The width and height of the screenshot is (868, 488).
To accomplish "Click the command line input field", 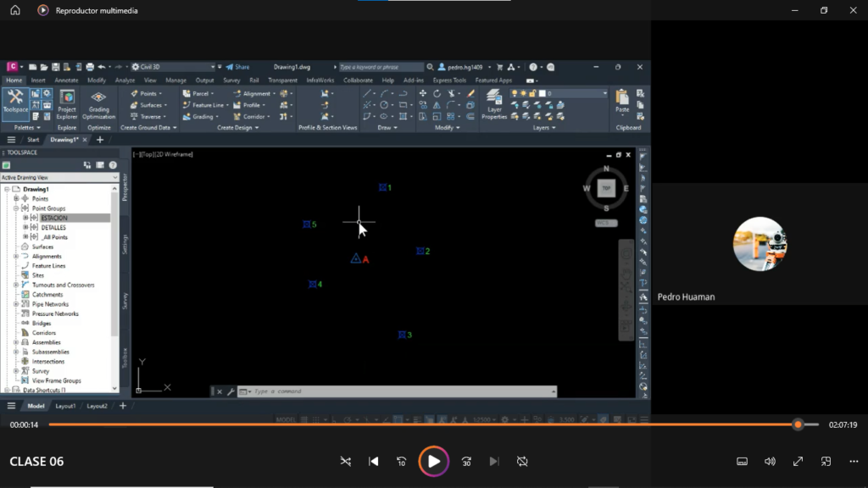I will point(398,391).
